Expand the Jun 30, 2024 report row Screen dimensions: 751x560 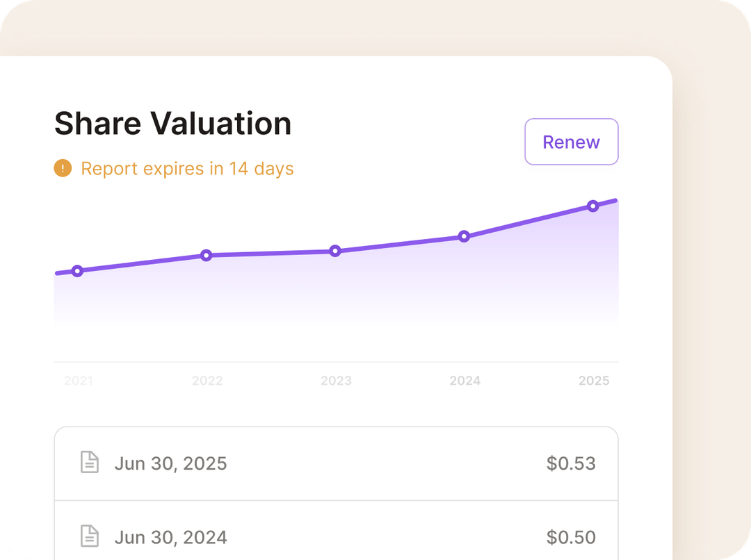pyautogui.click(x=337, y=537)
